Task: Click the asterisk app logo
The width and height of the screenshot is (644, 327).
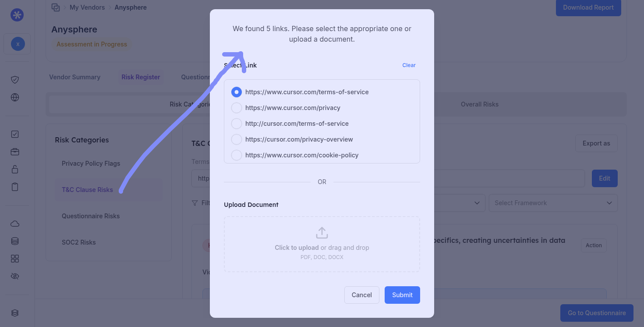Action: [17, 15]
